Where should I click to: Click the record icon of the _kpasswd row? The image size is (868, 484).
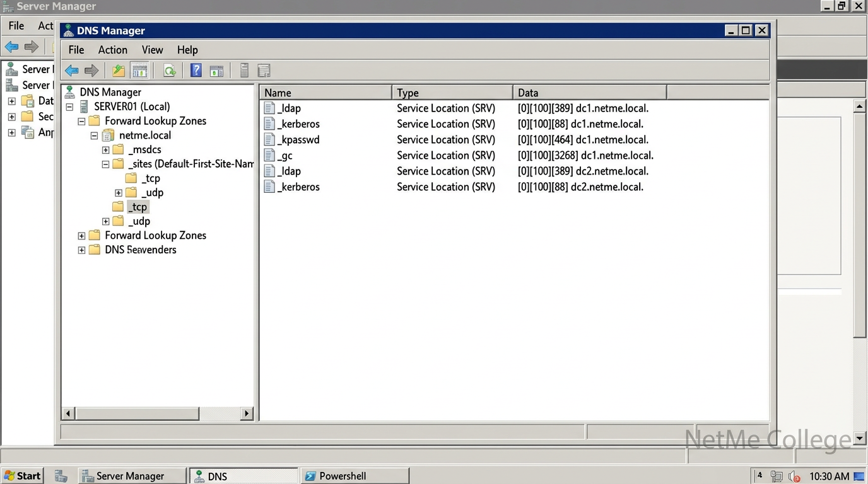click(269, 140)
